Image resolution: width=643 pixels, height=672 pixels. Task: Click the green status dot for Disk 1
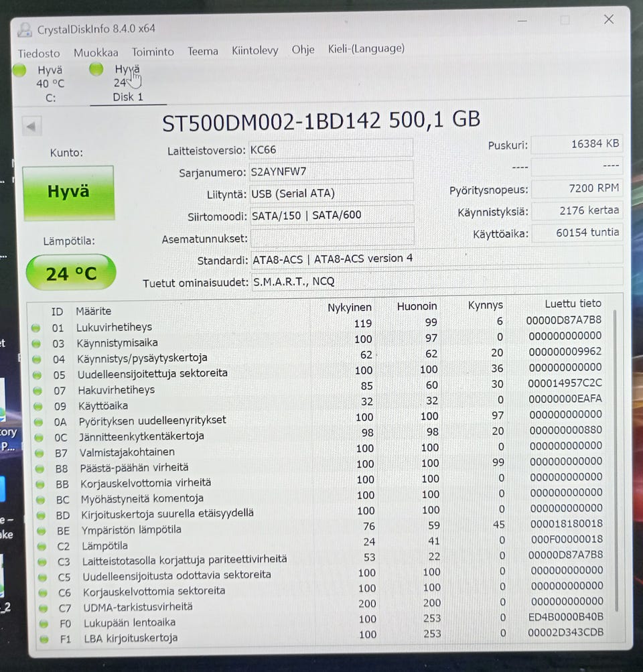tap(96, 69)
